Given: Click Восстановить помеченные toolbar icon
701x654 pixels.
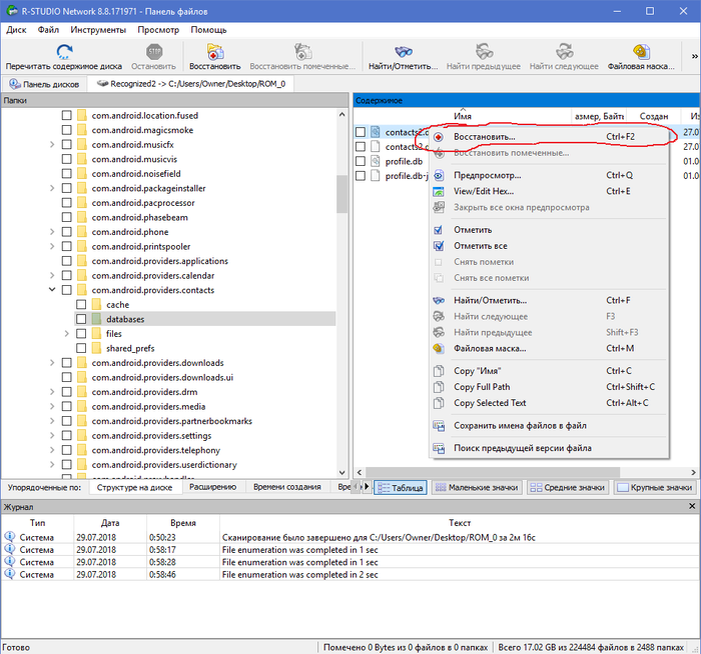Looking at the screenshot, I should 303,52.
